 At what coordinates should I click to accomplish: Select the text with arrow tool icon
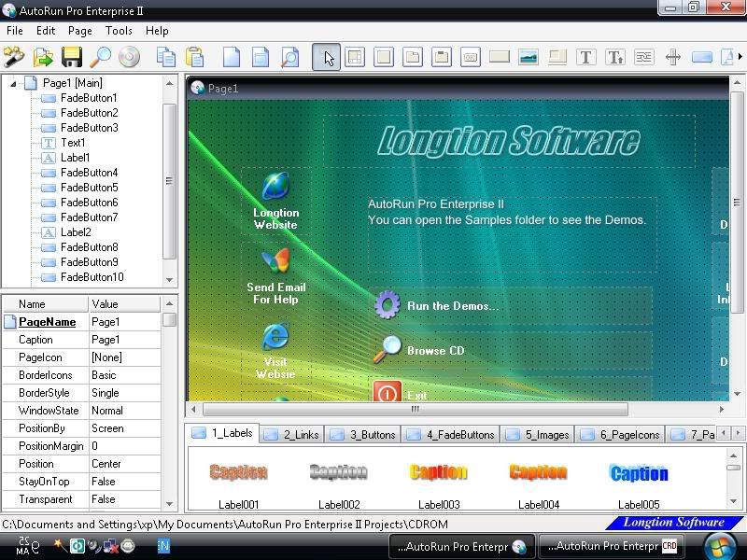point(615,57)
